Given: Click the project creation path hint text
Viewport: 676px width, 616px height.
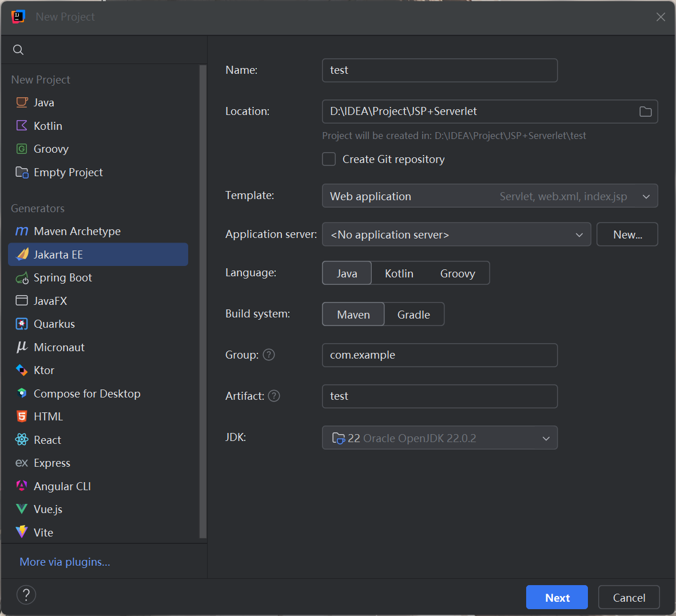Looking at the screenshot, I should 454,136.
